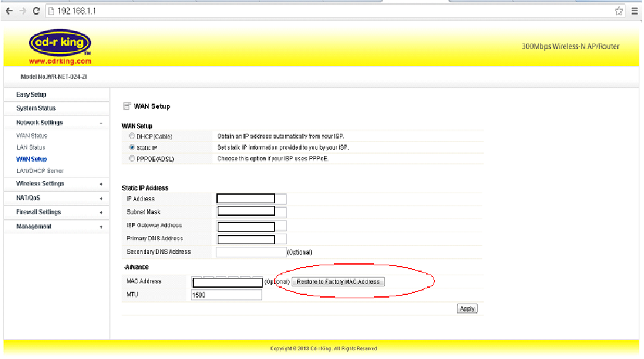Viewport: 644px width, 359px height.
Task: Click the copyright 2013 footer text
Action: coord(323,348)
